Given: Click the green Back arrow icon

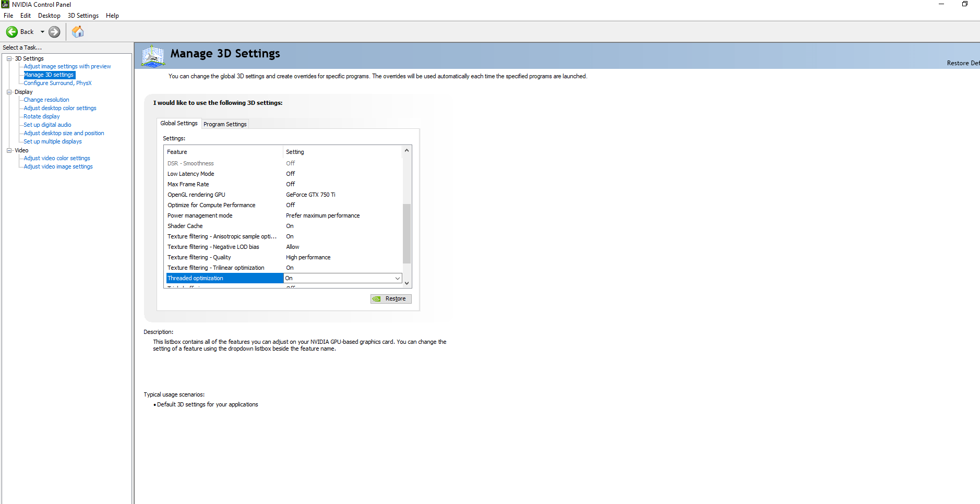Looking at the screenshot, I should pyautogui.click(x=12, y=32).
